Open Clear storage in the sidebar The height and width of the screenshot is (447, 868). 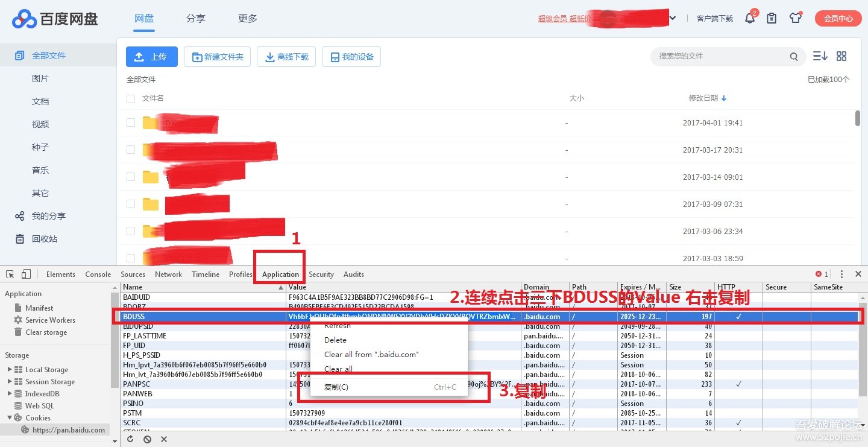tap(46, 332)
